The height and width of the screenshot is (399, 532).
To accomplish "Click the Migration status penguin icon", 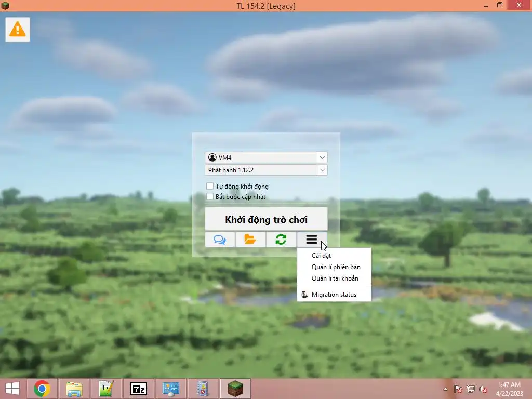I will (x=304, y=295).
